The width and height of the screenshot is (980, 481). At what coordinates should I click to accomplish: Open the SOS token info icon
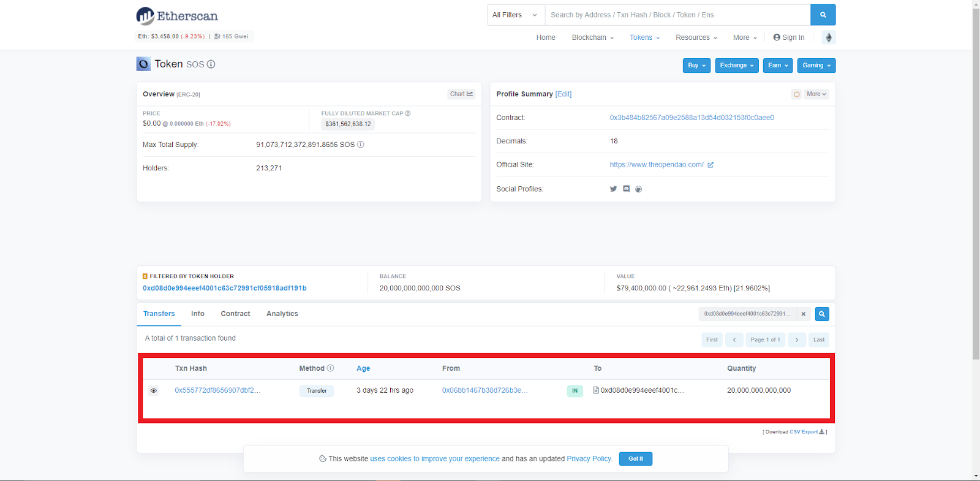coord(211,64)
